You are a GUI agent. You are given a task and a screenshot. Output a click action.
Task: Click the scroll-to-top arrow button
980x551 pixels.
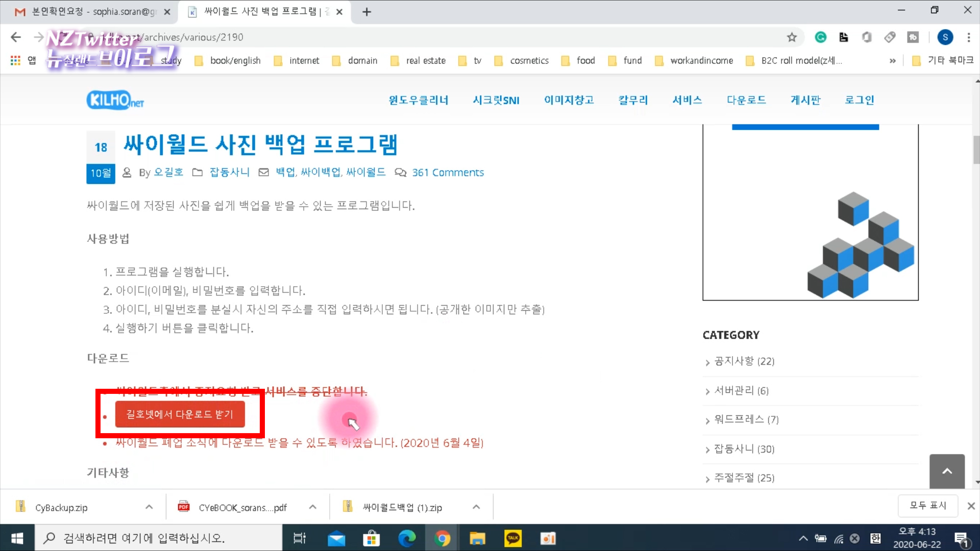coord(947,471)
